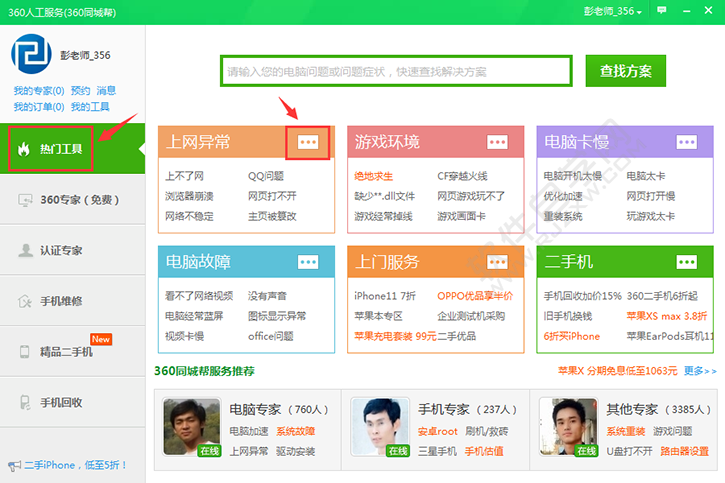Open the 消息 link
The height and width of the screenshot is (483, 725).
coord(106,90)
